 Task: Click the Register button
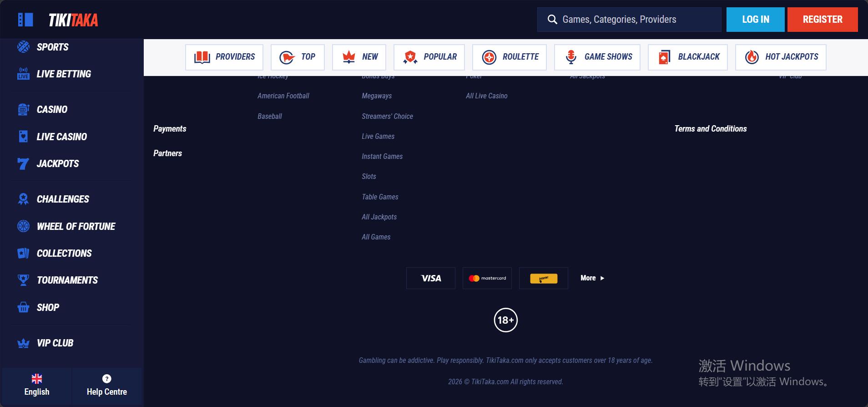point(823,20)
